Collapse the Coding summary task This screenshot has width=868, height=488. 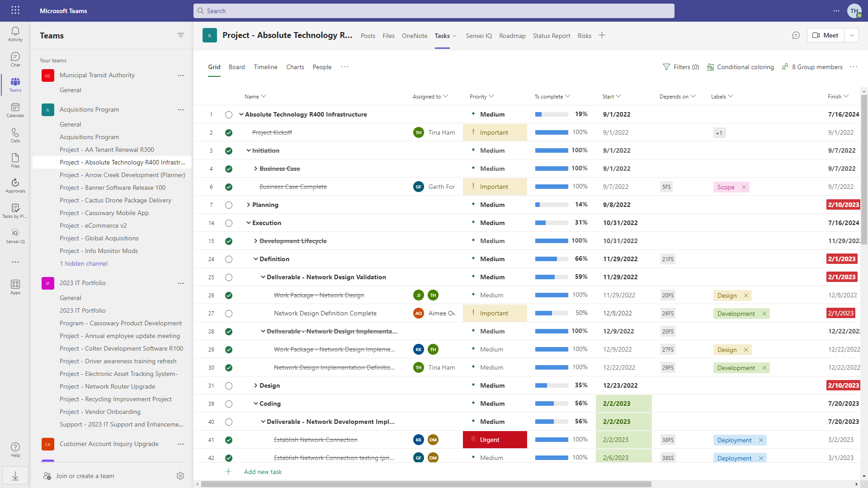pyautogui.click(x=255, y=404)
